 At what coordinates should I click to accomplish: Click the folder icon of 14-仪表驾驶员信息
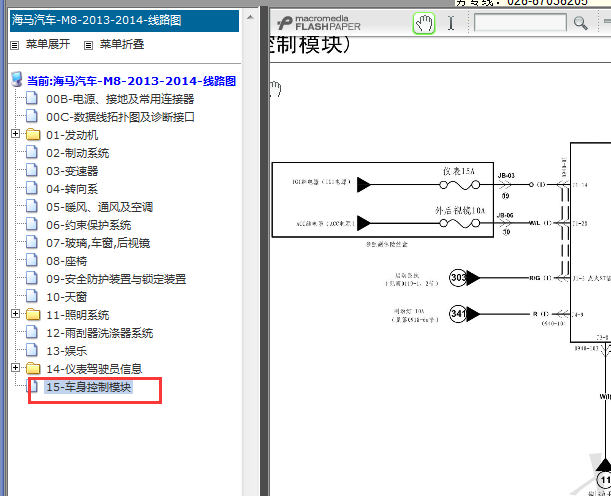[x=33, y=368]
